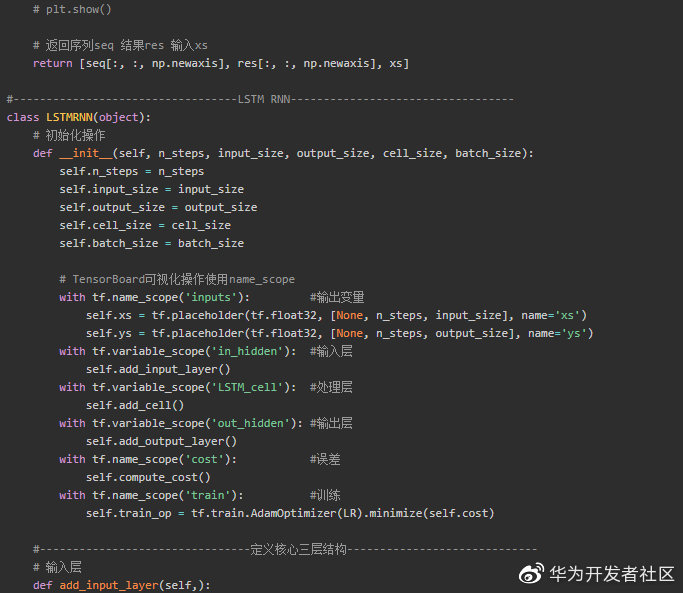Click the 'self.add_input_layer()' call

pyautogui.click(x=158, y=369)
